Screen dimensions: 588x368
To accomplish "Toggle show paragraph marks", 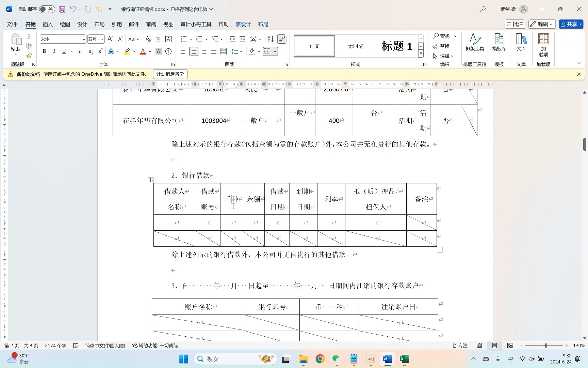I will [x=282, y=39].
